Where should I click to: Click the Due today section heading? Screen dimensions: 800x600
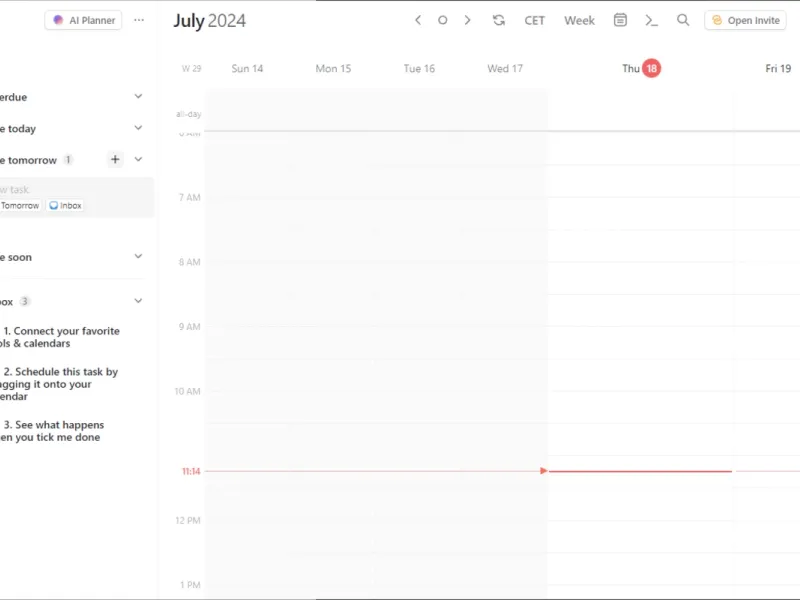pos(18,129)
